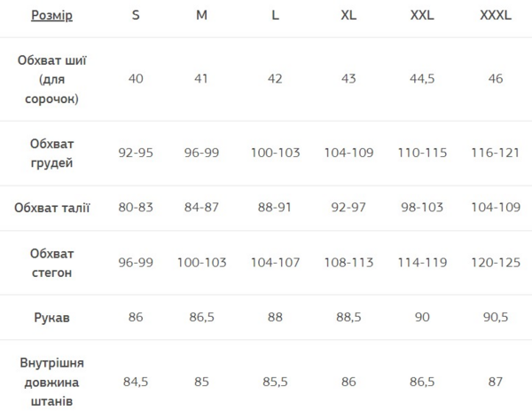Select hip girth value 120-125 for XXXL
The image size is (532, 419).
[495, 263]
